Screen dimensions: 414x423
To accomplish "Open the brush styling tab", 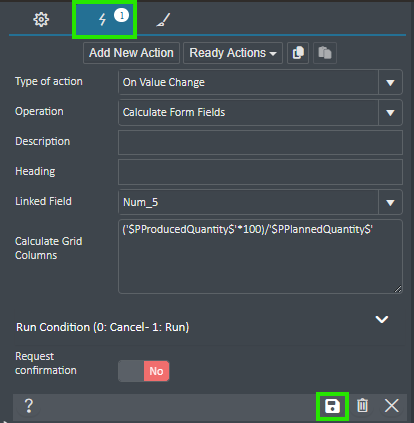I will 163,19.
